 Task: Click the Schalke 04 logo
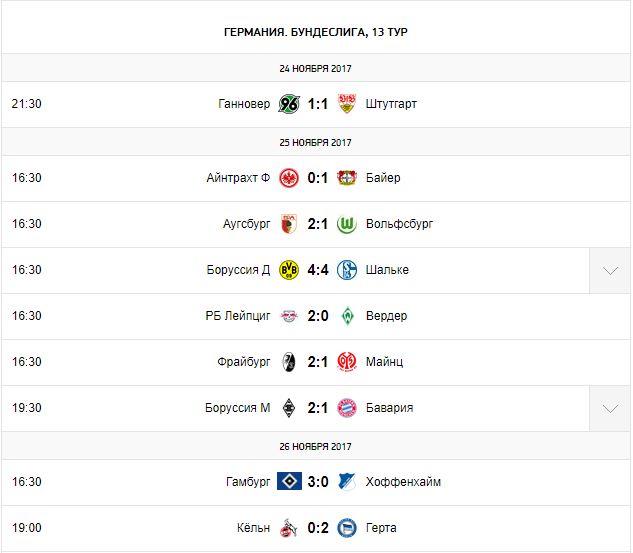(347, 270)
